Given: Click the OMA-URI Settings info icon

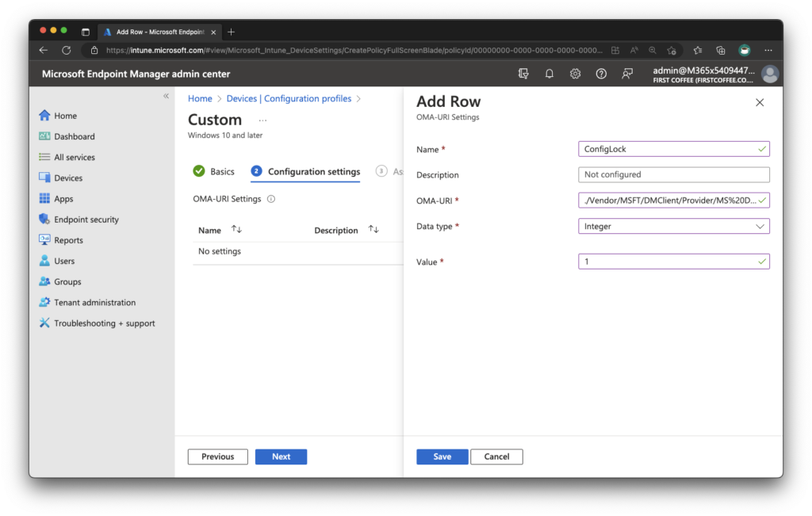Looking at the screenshot, I should click(271, 199).
